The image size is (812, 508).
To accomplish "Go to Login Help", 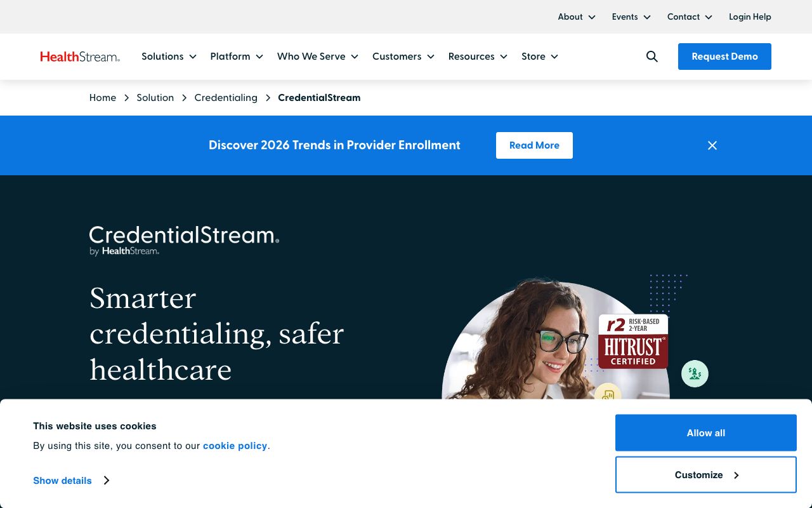I will [x=750, y=17].
